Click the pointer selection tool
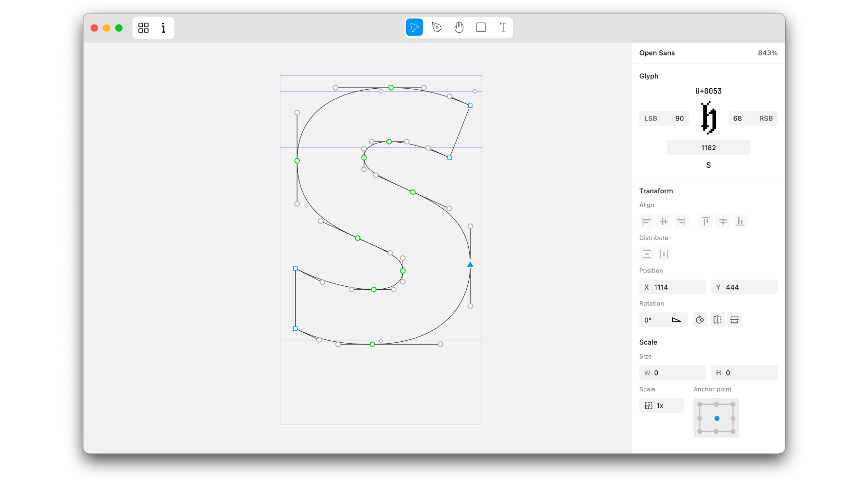Screen dimensions: 868x482 414,27
